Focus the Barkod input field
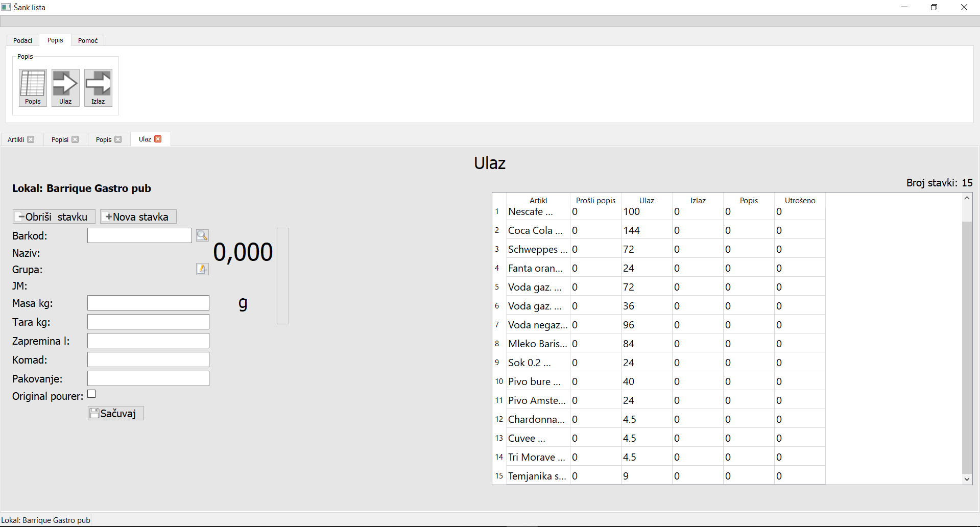Viewport: 980px width, 527px height. 139,235
